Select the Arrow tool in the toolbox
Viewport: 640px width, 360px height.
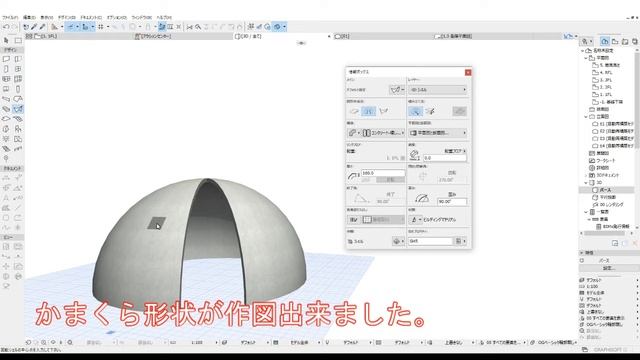(6, 40)
